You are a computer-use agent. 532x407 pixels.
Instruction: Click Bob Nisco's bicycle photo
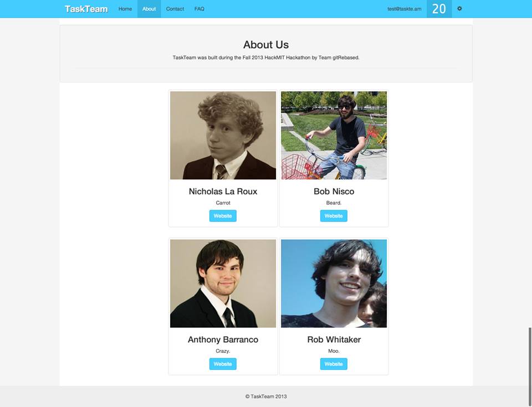click(334, 135)
